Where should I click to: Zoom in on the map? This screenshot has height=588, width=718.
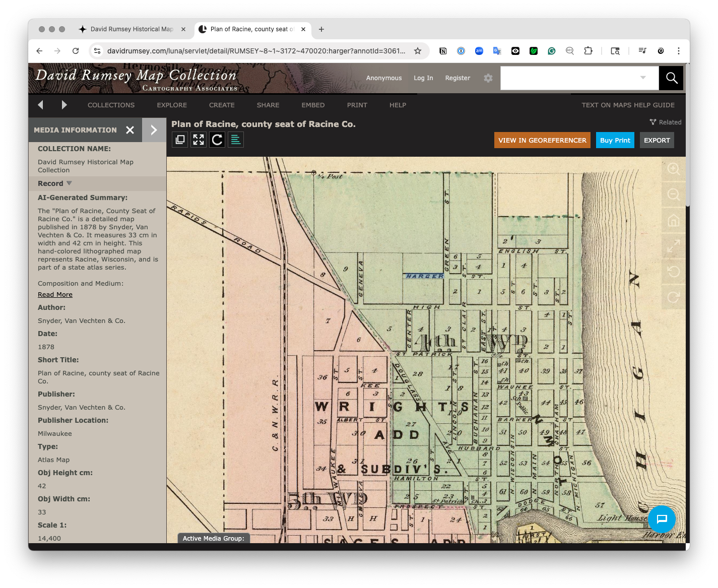tap(674, 169)
